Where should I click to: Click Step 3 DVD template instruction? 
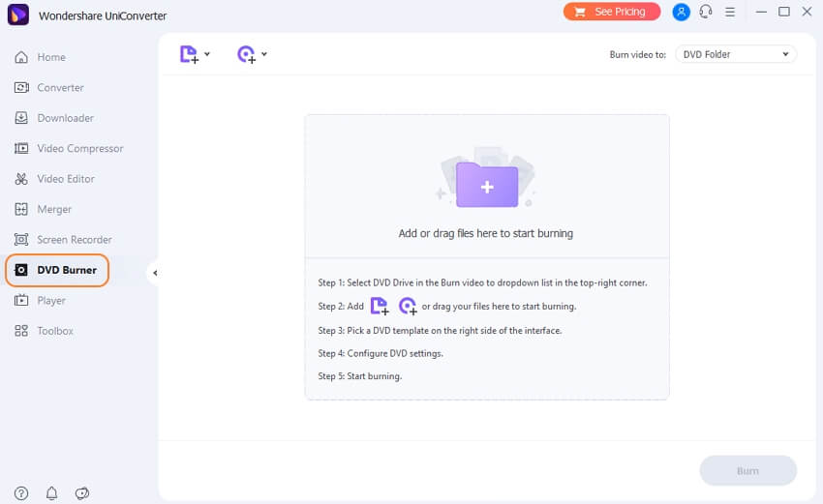coord(440,331)
